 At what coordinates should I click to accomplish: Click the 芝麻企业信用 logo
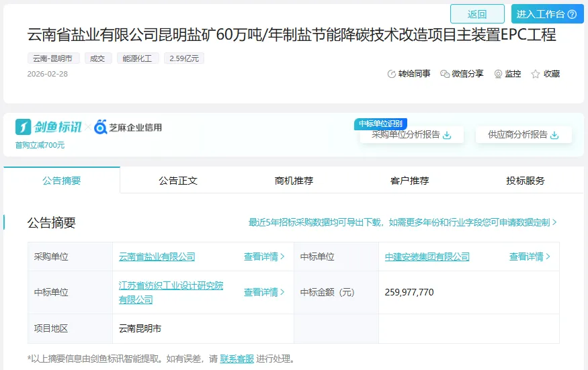128,127
